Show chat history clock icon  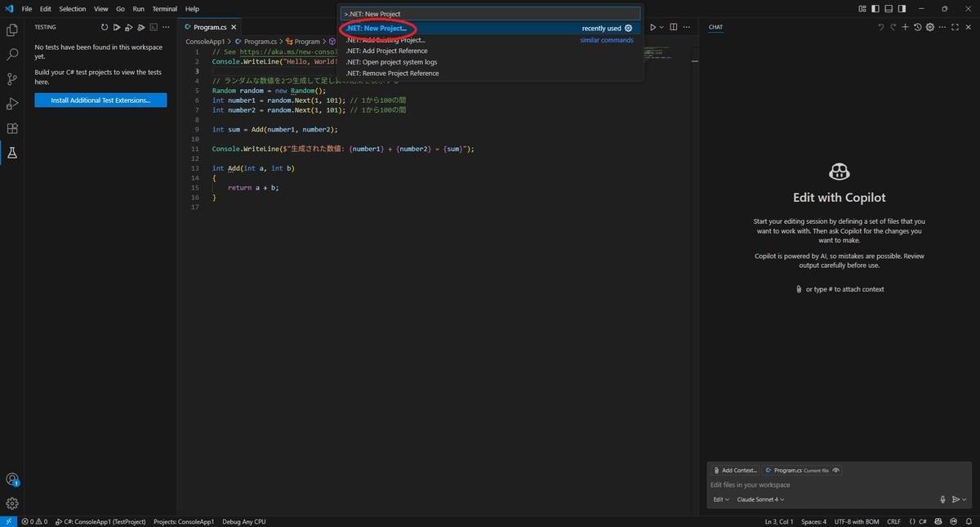918,27
